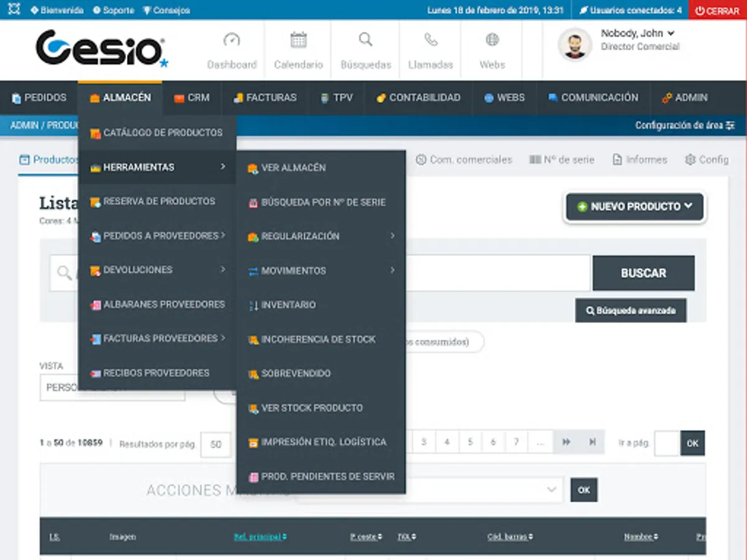Open the Webs globe icon

coord(491,39)
